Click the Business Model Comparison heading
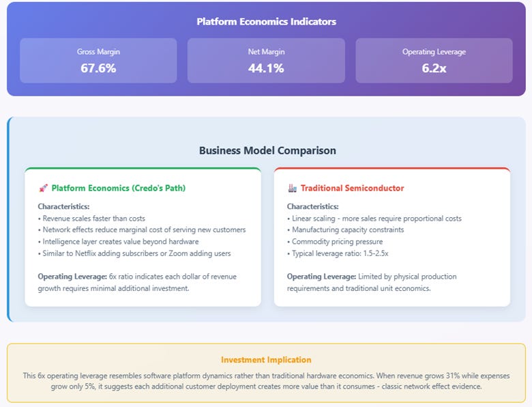532x407 pixels. 267,150
